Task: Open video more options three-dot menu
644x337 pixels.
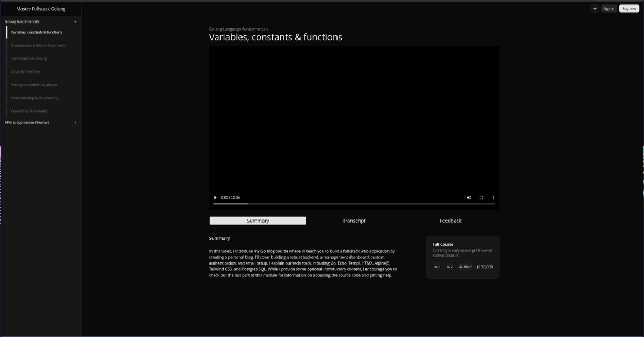Action: [493, 197]
